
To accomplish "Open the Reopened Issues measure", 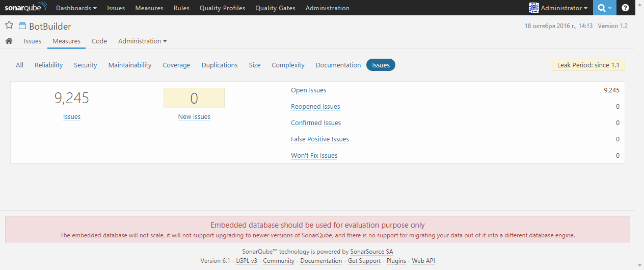I will pos(315,107).
